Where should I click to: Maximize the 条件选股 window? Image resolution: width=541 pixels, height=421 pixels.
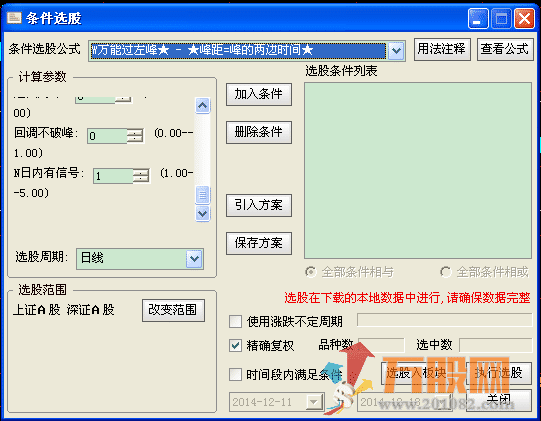(501, 18)
